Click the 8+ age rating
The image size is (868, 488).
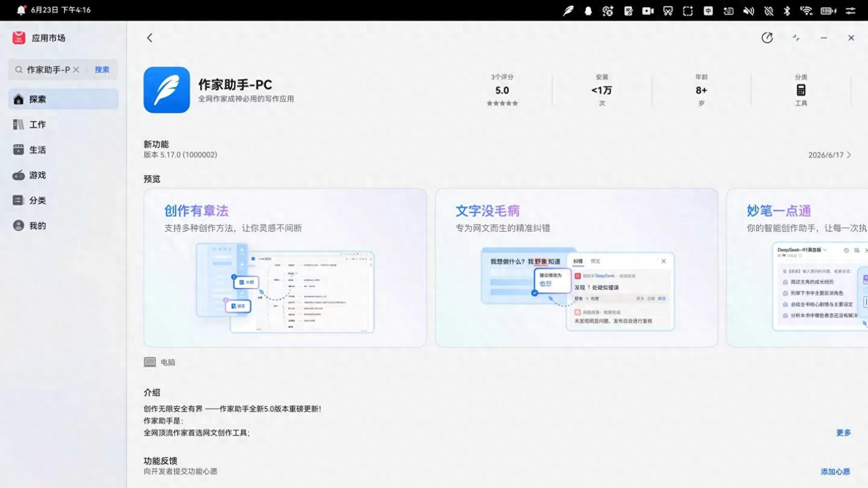701,90
